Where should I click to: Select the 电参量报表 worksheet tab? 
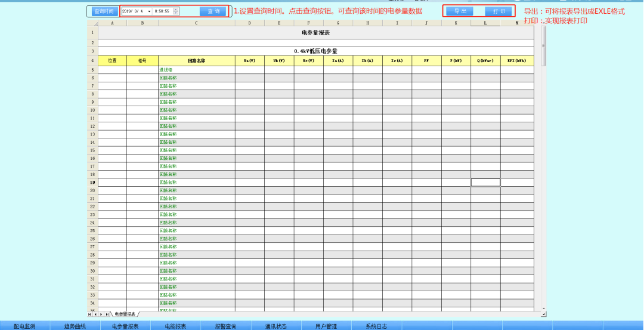125,314
